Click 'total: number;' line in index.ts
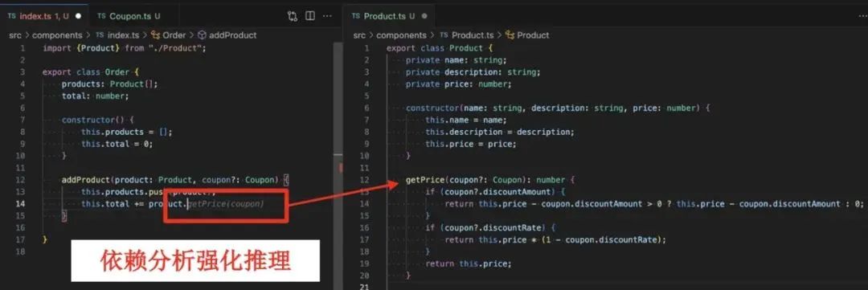This screenshot has height=290, width=868. (95, 96)
